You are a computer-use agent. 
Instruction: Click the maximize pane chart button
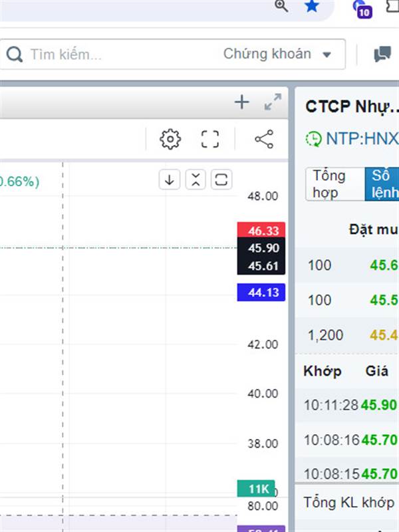coord(221,180)
